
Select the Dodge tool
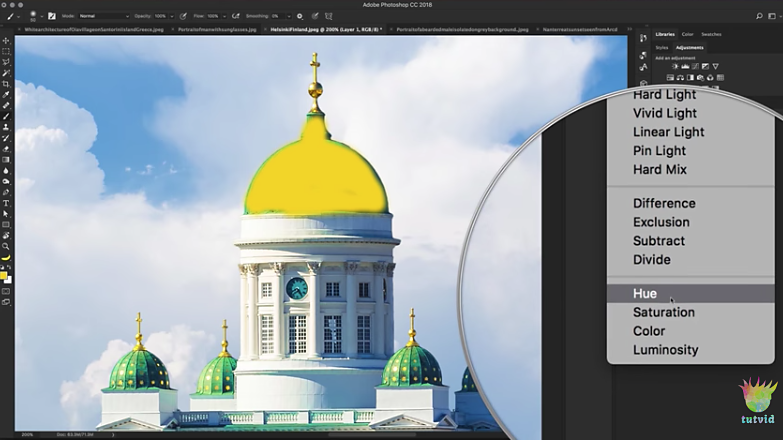click(6, 181)
